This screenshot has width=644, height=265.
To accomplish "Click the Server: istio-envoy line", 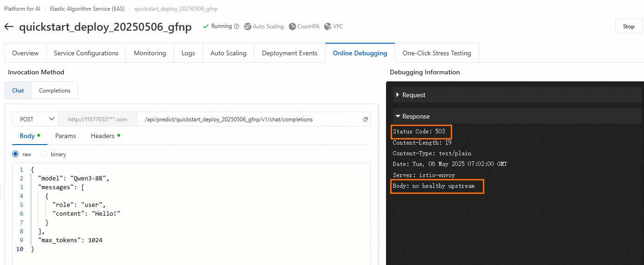I will (424, 175).
